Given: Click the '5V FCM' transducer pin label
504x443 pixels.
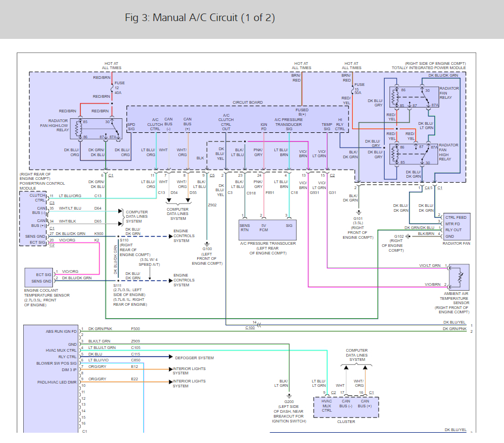Looking at the screenshot, I should point(264,227).
